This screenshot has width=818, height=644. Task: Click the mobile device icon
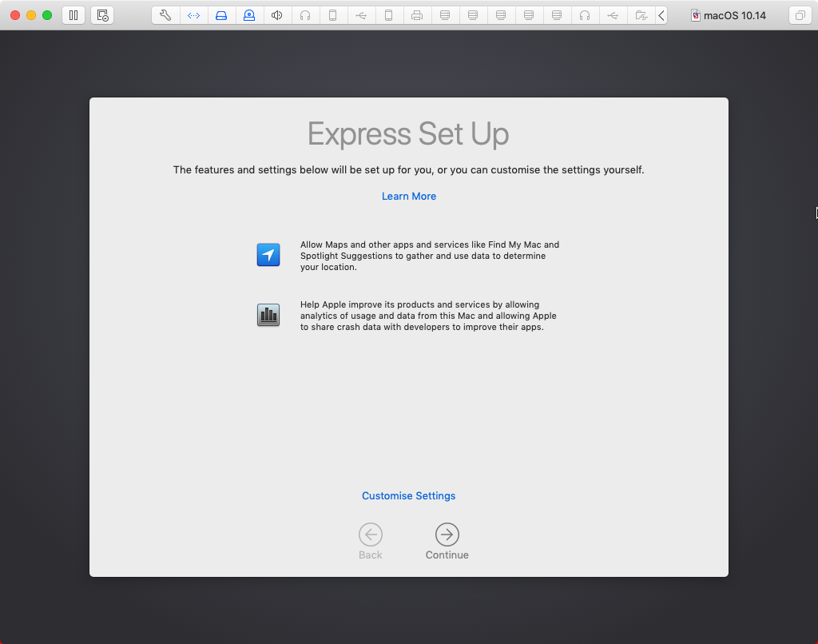333,14
